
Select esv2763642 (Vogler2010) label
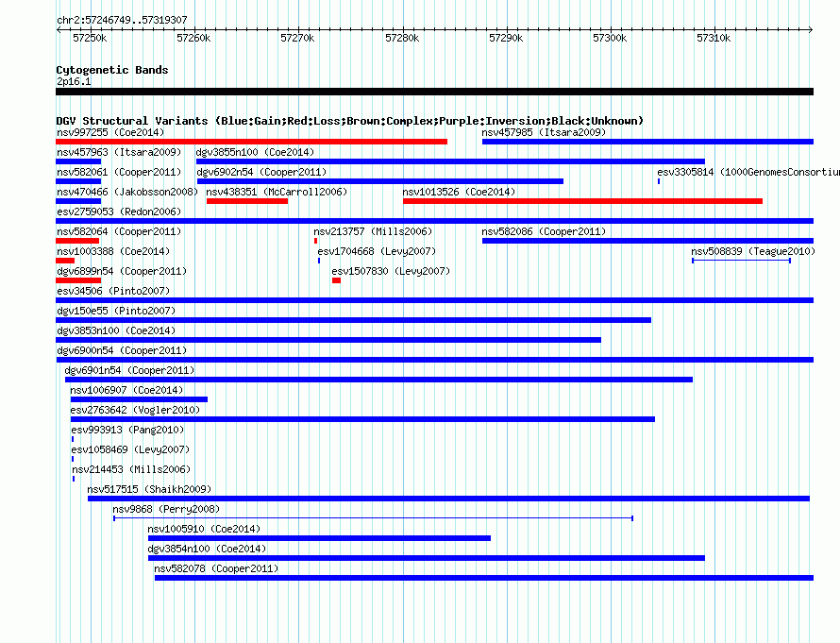tap(135, 410)
